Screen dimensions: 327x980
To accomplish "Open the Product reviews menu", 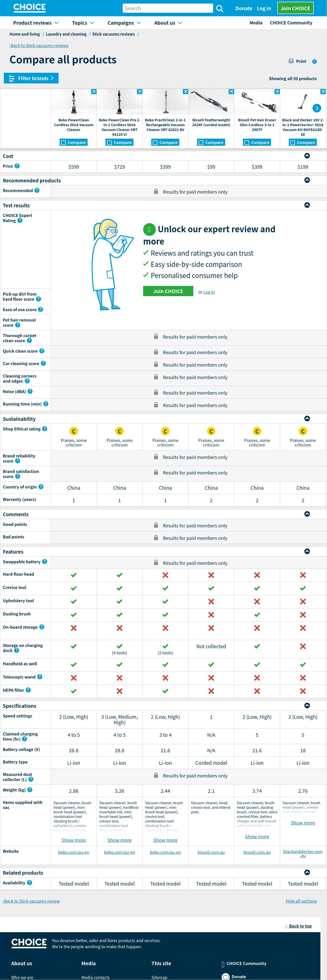I will click(x=36, y=23).
